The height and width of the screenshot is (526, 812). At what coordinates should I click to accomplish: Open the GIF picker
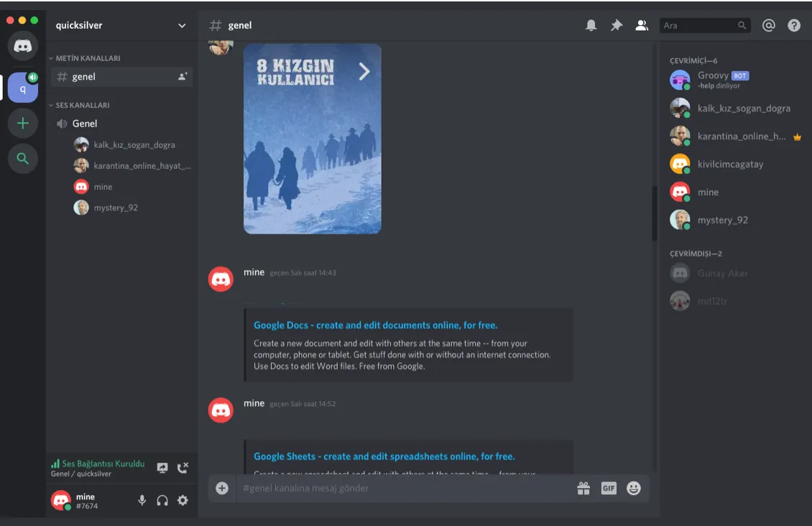click(x=608, y=487)
